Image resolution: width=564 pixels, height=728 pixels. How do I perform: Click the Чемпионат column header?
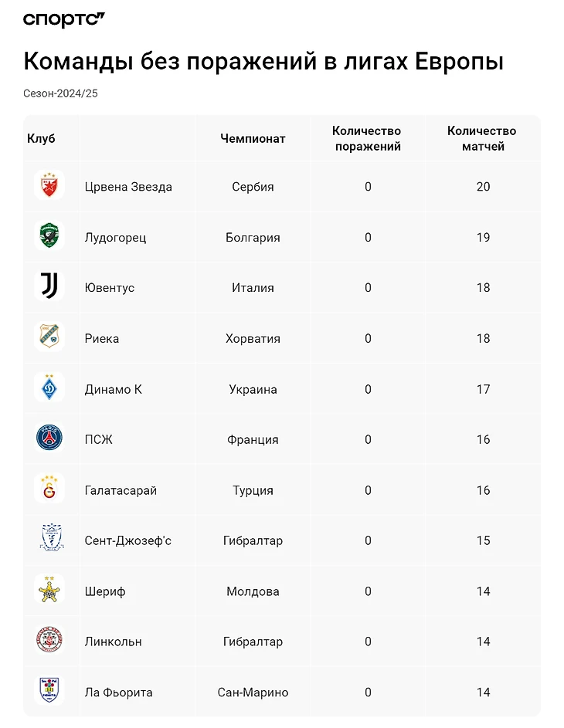coord(253,139)
